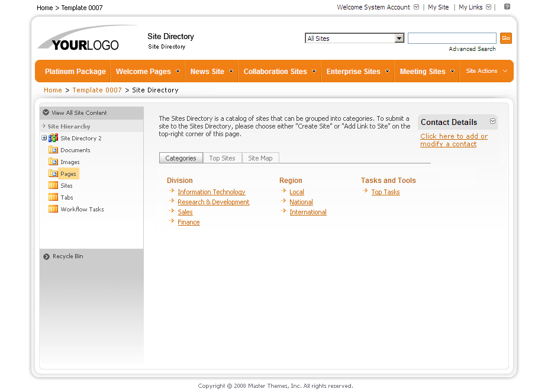Screen dimensions: 551x392
Task: Select Pages in the site hierarchy
Action: pos(68,174)
